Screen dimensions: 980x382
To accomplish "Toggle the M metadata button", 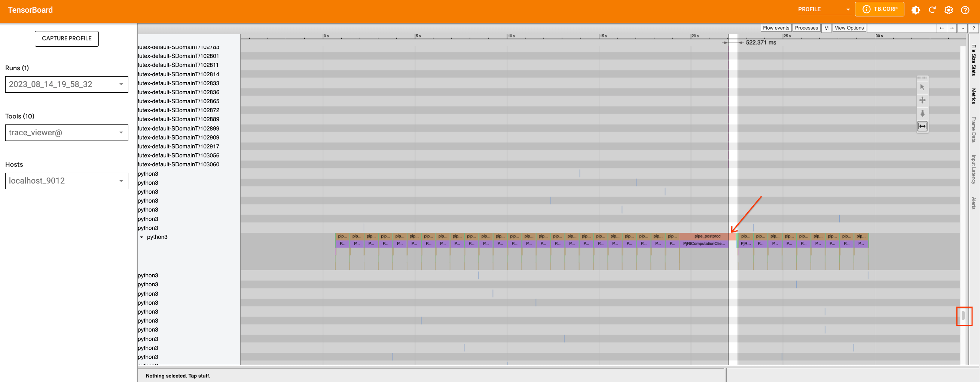I will pyautogui.click(x=826, y=28).
